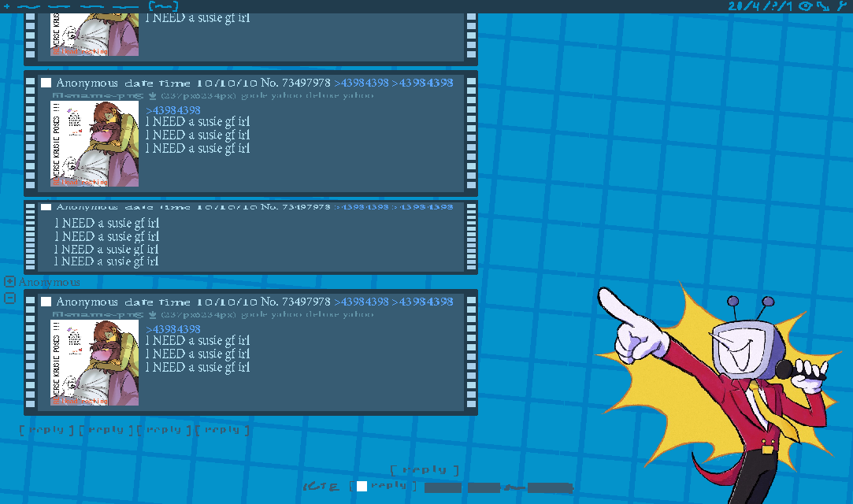Tick the checkbox on the bottom image post

(46, 302)
